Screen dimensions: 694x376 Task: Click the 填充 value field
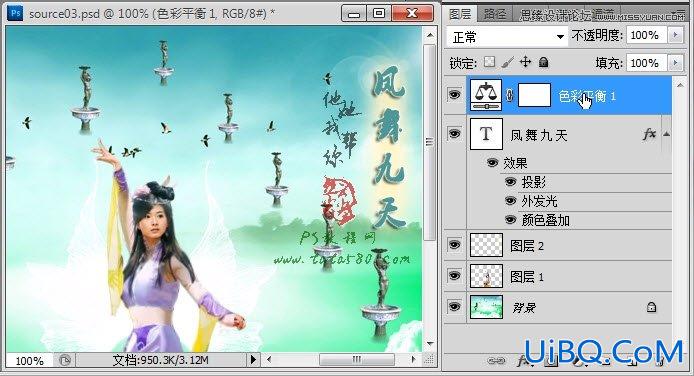pyautogui.click(x=646, y=63)
